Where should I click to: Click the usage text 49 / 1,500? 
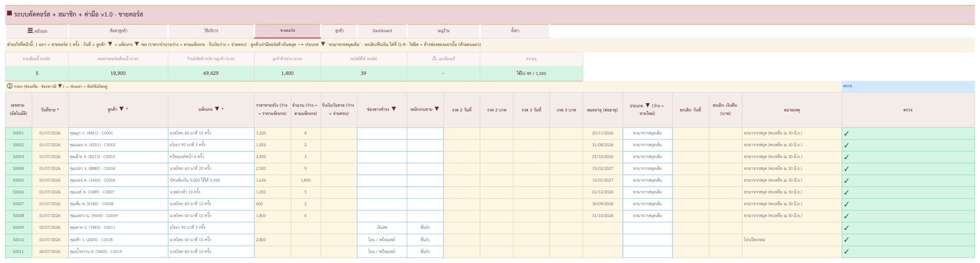pyautogui.click(x=531, y=73)
